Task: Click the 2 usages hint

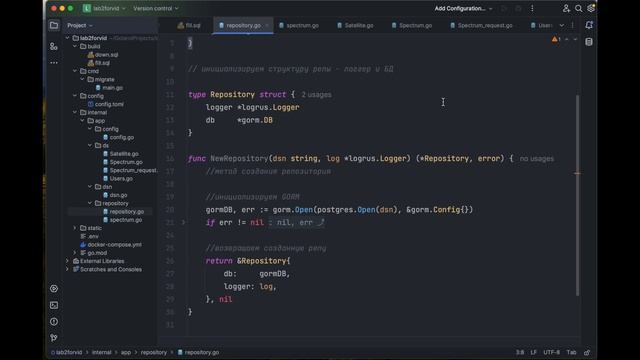Action: (x=316, y=95)
